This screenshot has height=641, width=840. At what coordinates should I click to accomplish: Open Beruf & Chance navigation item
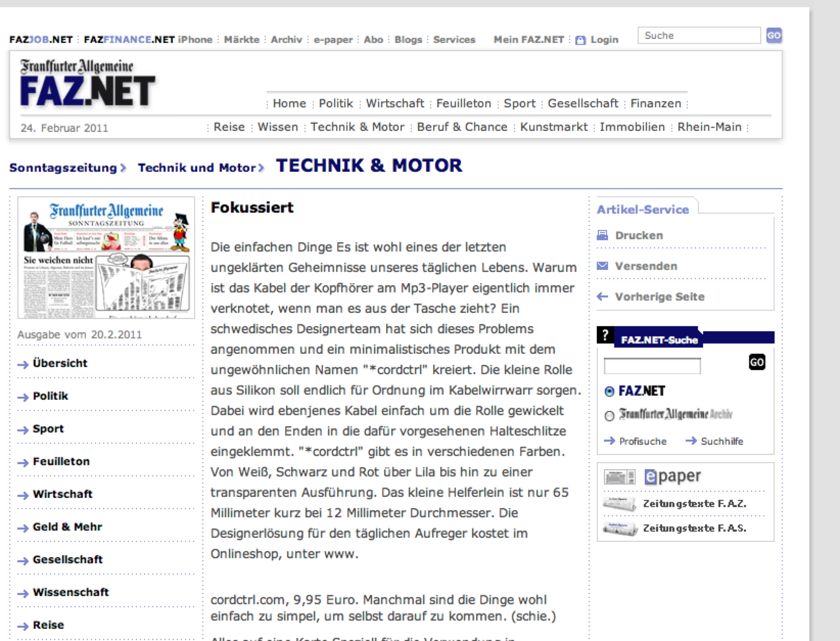(x=462, y=127)
